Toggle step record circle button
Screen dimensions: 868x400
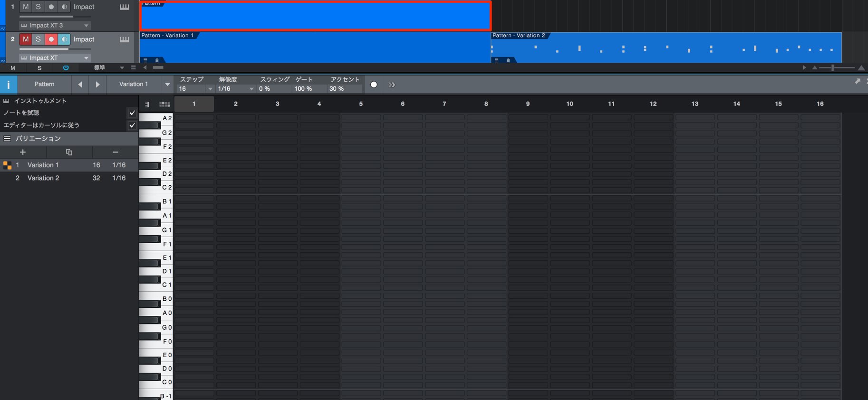374,85
